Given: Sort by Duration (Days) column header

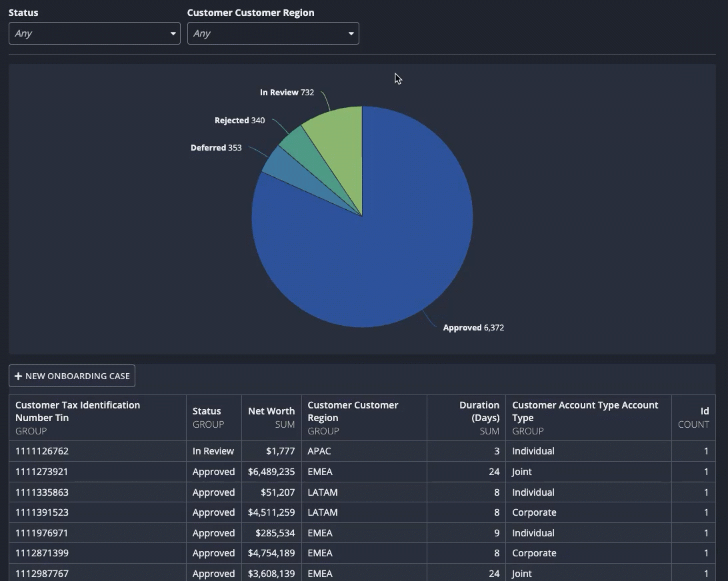Looking at the screenshot, I should tap(466, 418).
